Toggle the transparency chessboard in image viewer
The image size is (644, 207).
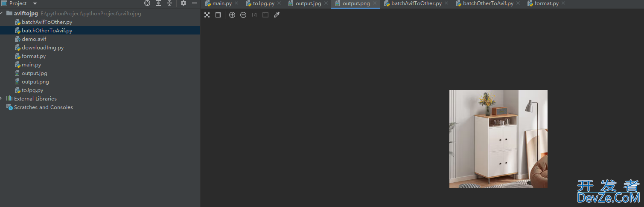tap(207, 15)
